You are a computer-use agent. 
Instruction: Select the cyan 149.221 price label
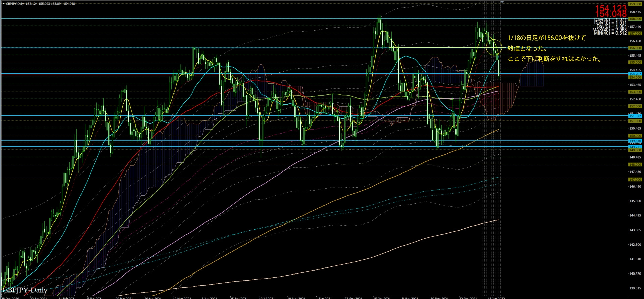(635, 147)
